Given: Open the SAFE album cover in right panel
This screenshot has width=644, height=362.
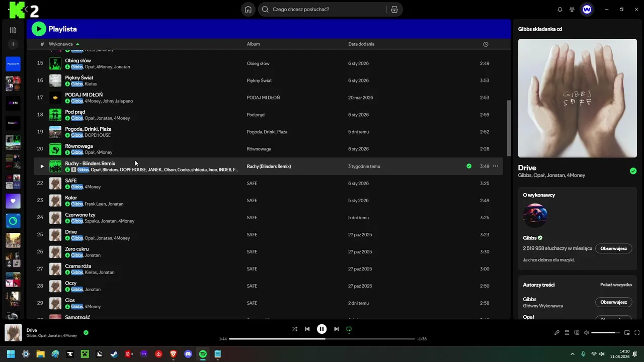Looking at the screenshot, I should (578, 99).
